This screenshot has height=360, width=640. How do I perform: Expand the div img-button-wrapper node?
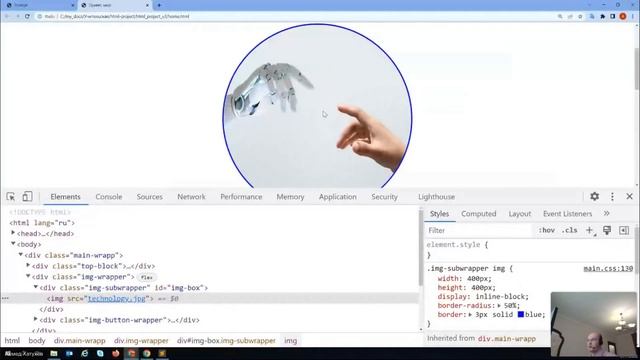pyautogui.click(x=36, y=319)
